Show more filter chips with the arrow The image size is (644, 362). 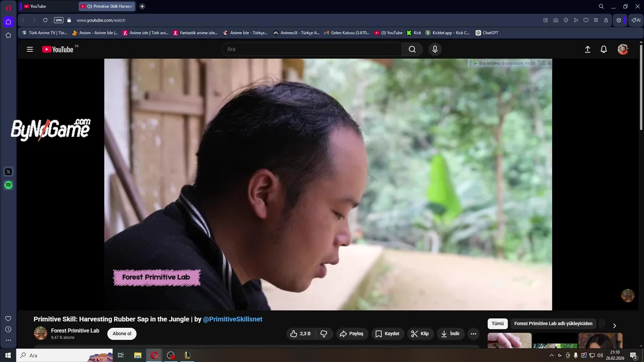pyautogui.click(x=614, y=325)
